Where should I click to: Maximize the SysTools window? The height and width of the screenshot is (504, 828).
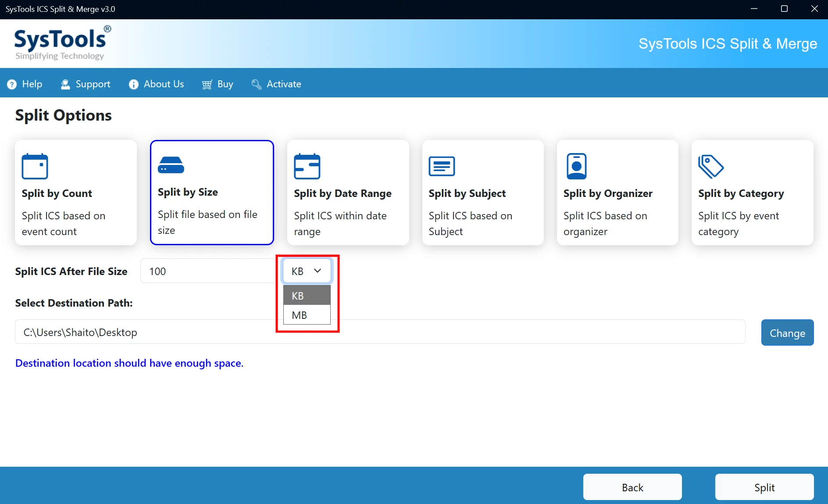pyautogui.click(x=785, y=9)
